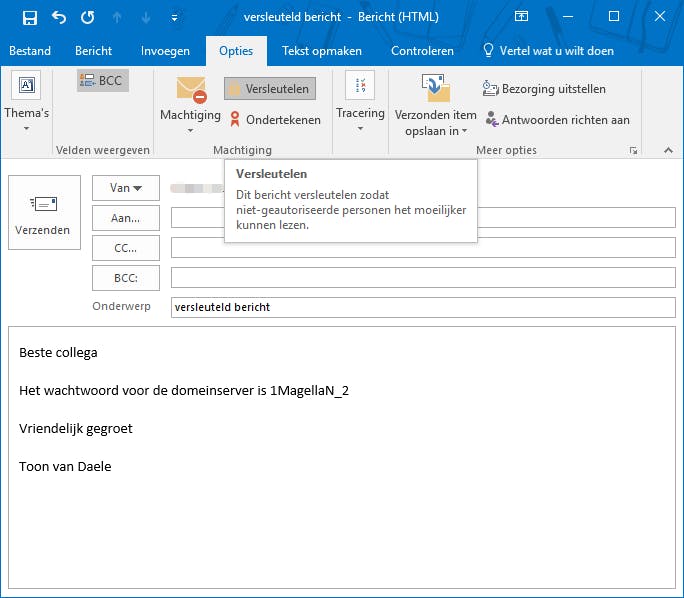Click the text 'Beste collega'
Screen dimensions: 684x598
tap(58, 352)
